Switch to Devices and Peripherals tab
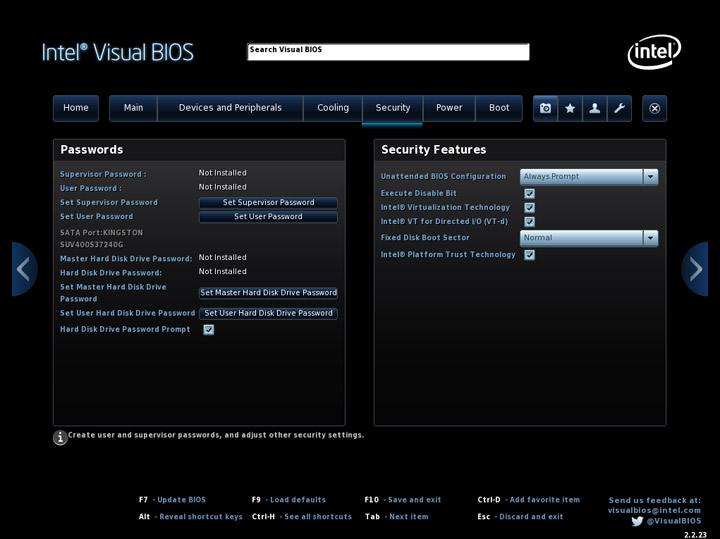The height and width of the screenshot is (539, 720). click(x=230, y=108)
